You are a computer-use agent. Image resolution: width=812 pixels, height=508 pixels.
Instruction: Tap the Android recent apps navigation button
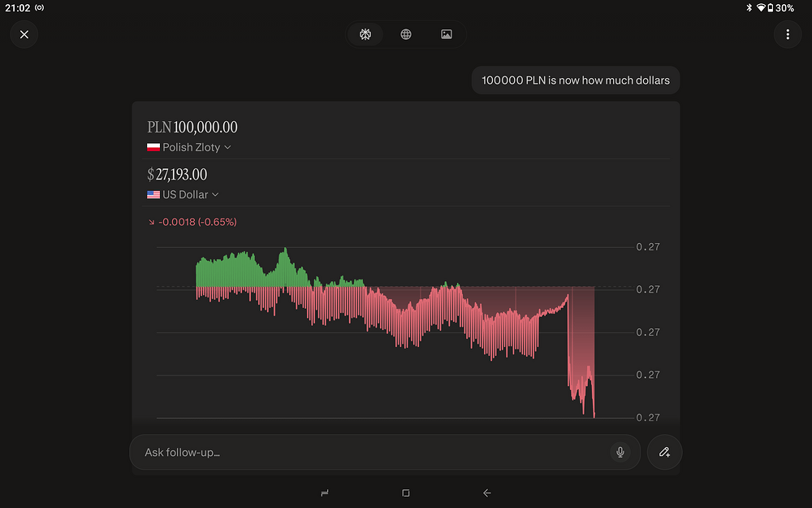tap(325, 493)
